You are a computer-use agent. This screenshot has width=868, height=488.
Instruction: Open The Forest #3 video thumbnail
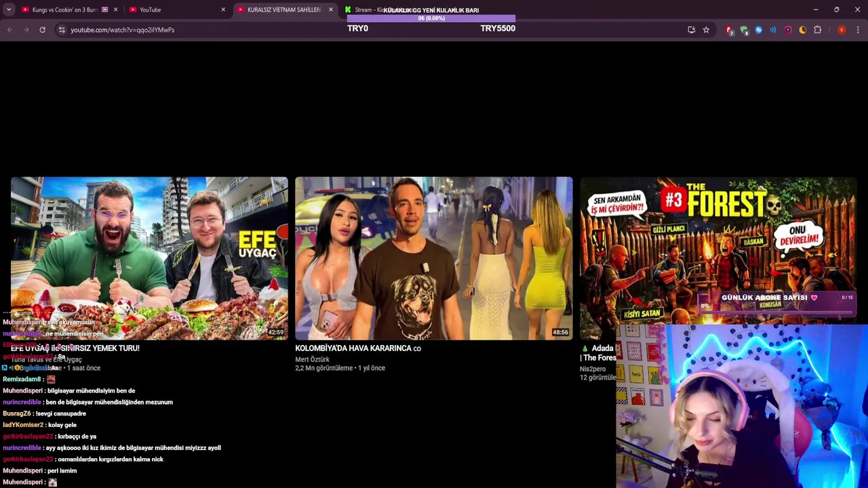tap(718, 251)
